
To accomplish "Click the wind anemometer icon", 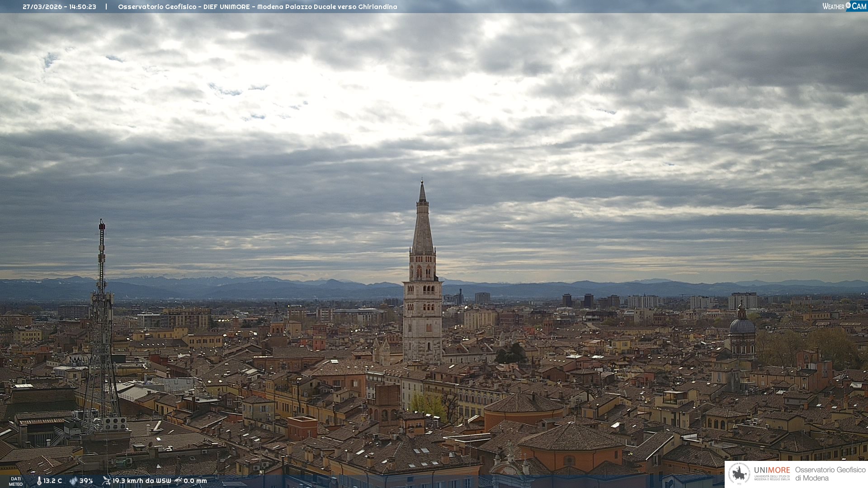I will 106,481.
